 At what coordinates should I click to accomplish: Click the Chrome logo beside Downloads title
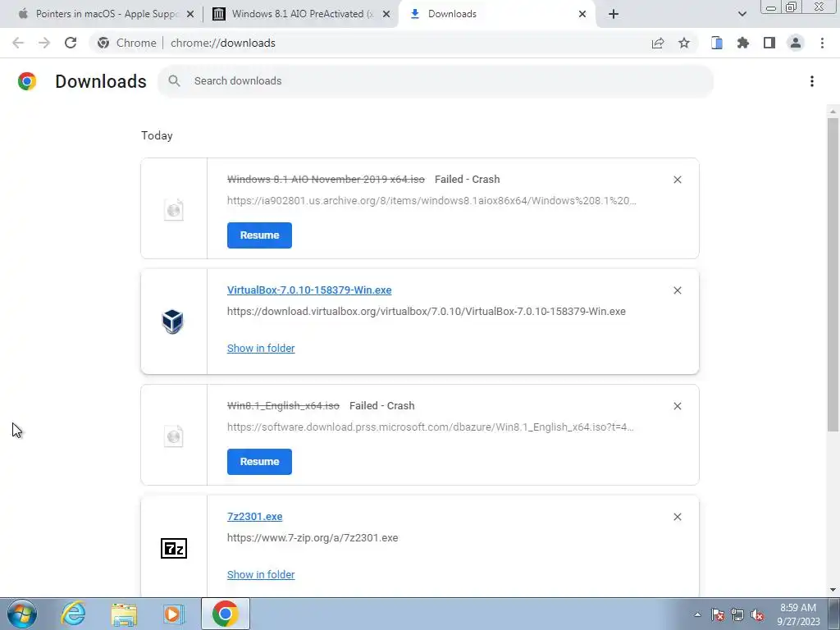[x=27, y=81]
